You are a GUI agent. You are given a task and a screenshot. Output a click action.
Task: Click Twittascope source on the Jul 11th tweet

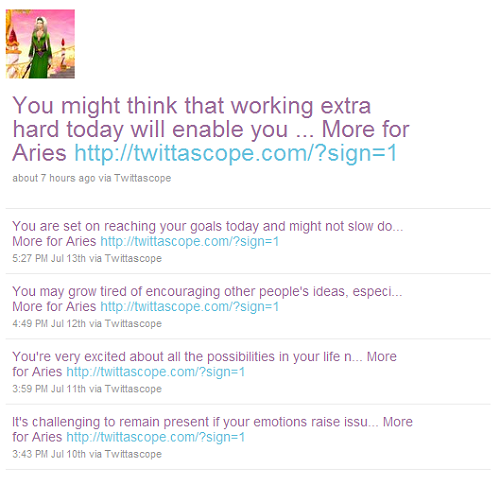pos(133,389)
